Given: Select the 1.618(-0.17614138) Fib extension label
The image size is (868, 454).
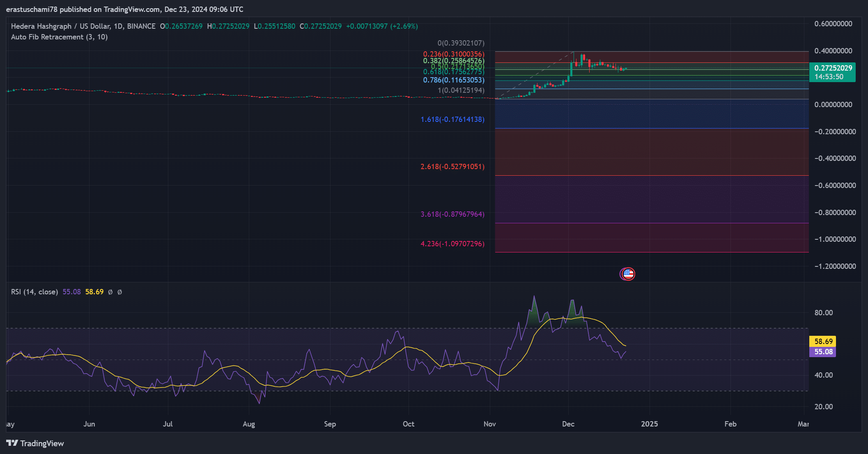Looking at the screenshot, I should (x=452, y=119).
